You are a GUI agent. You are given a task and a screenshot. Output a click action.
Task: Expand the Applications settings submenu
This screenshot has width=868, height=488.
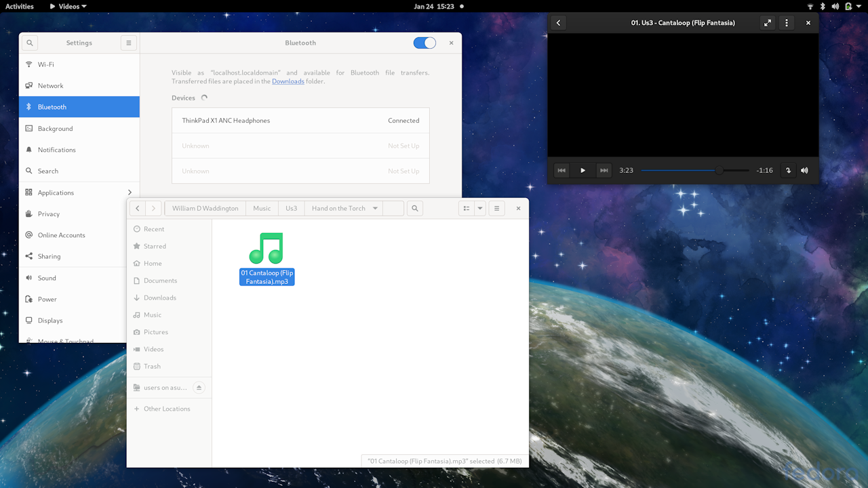pyautogui.click(x=79, y=192)
